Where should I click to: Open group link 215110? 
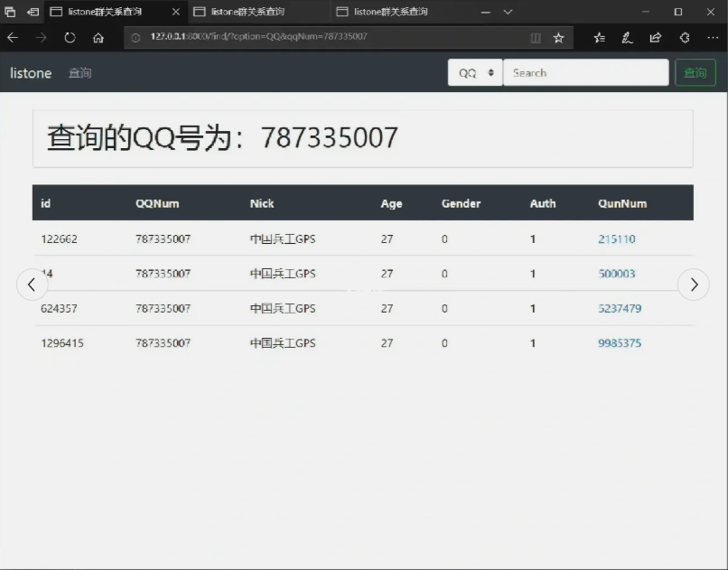tap(617, 239)
